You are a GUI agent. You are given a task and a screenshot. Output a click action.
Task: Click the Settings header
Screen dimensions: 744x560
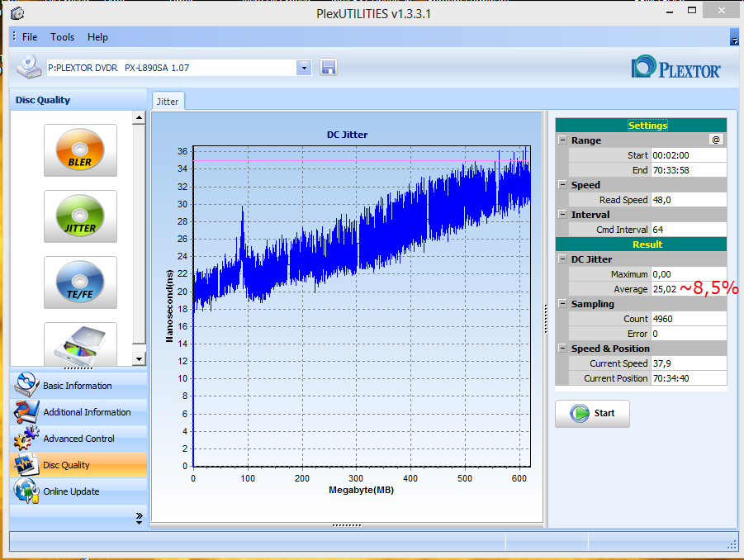(641, 126)
